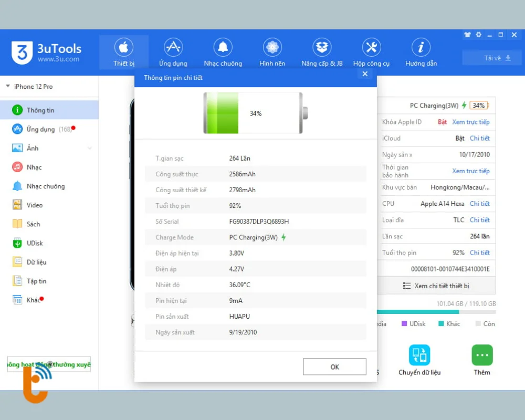Select the Thiết bị device tab
The image size is (525, 420).
(x=124, y=52)
